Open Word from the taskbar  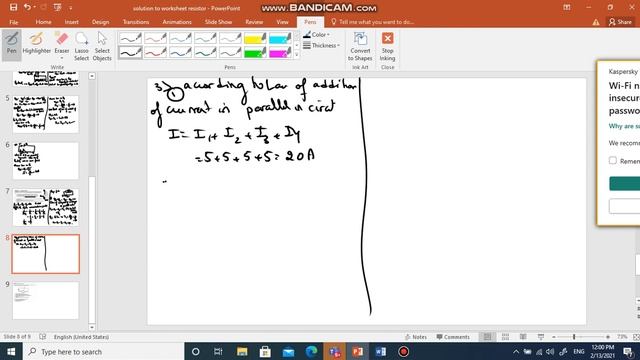[x=381, y=351]
